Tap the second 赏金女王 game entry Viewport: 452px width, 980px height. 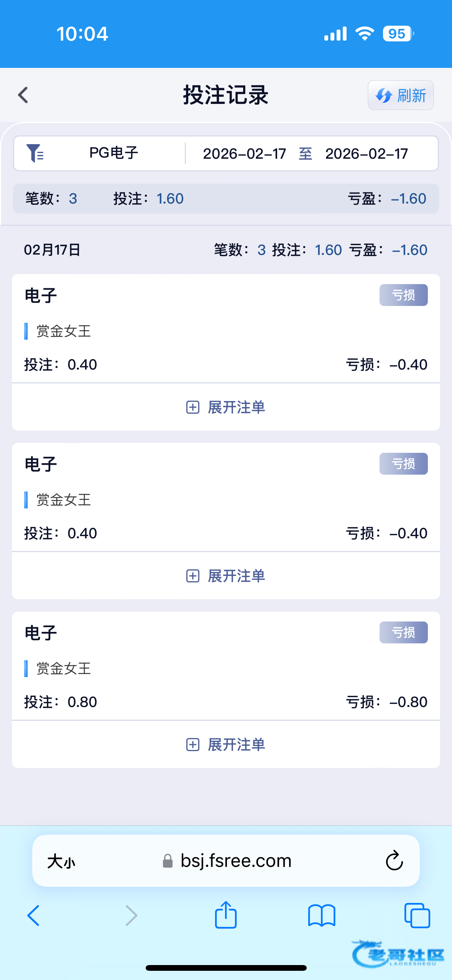pyautogui.click(x=64, y=500)
